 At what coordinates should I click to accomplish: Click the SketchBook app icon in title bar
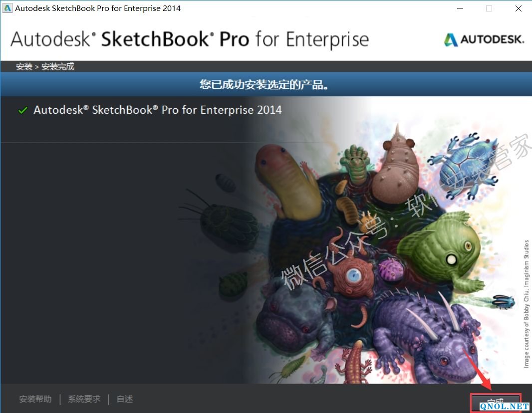point(7,8)
